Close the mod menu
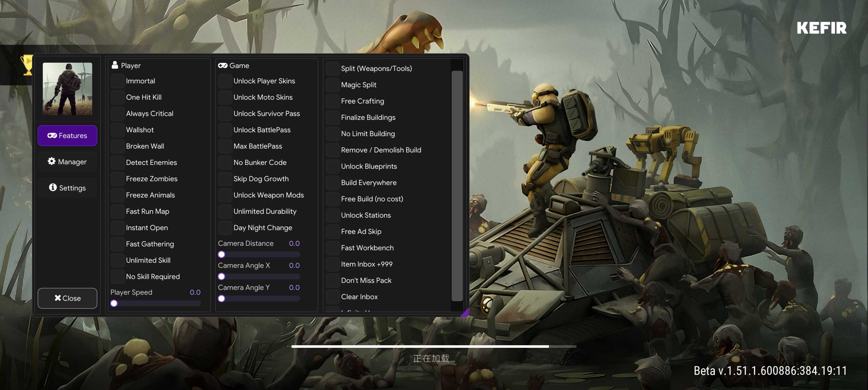Viewport: 868px width, 390px height. click(68, 298)
